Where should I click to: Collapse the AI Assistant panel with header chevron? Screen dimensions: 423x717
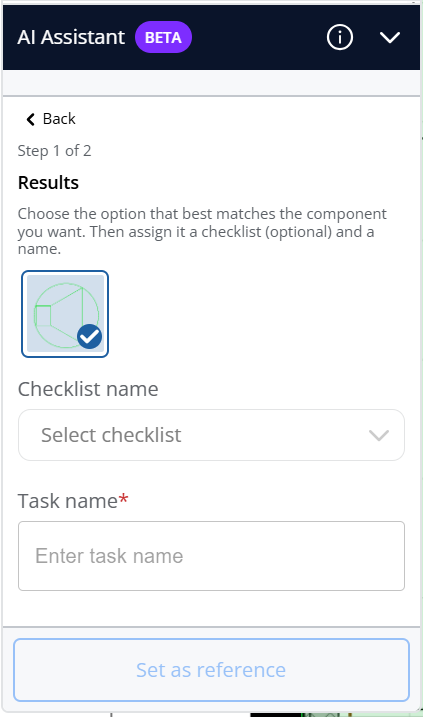pos(390,37)
